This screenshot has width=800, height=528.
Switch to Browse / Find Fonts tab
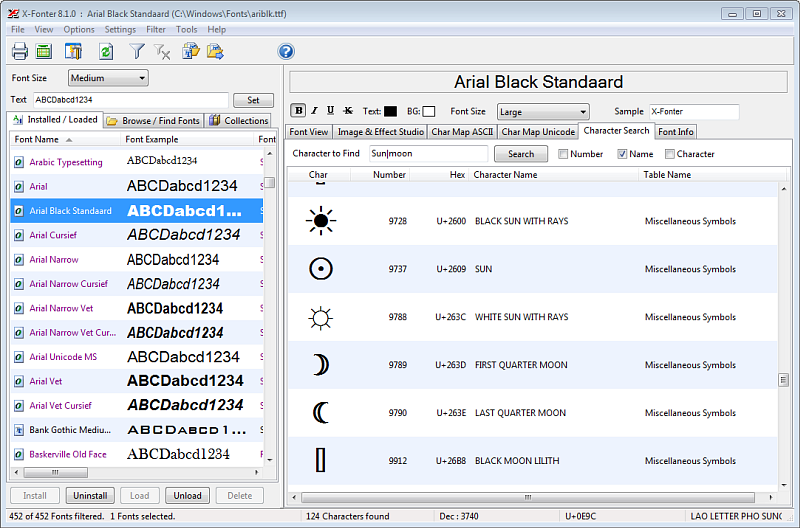(x=154, y=121)
